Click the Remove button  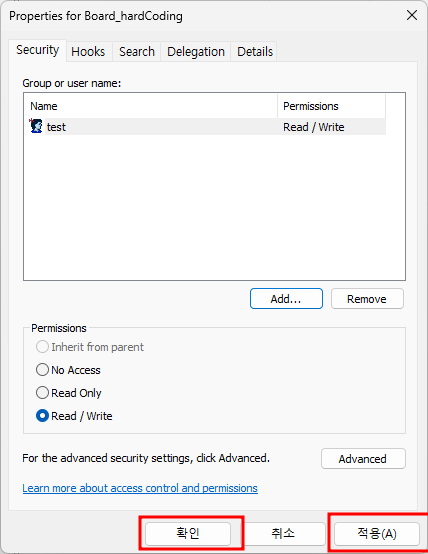click(x=367, y=299)
